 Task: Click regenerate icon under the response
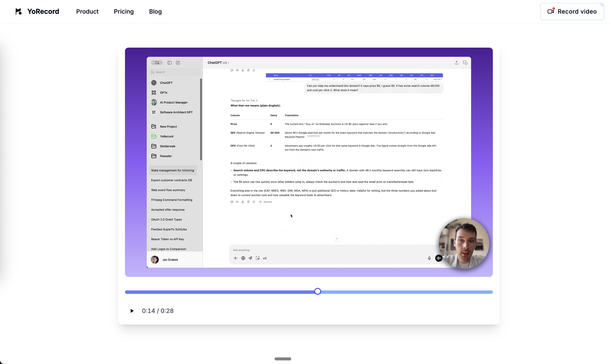(x=254, y=202)
